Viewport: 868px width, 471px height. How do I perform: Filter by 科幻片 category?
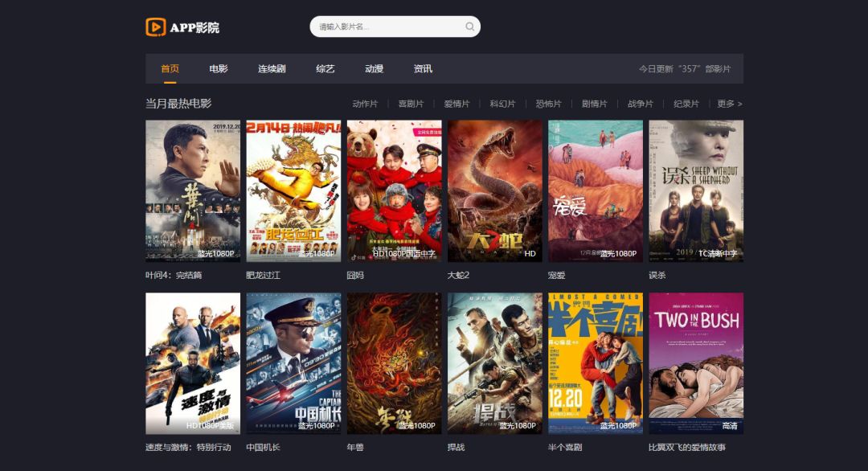(x=502, y=104)
